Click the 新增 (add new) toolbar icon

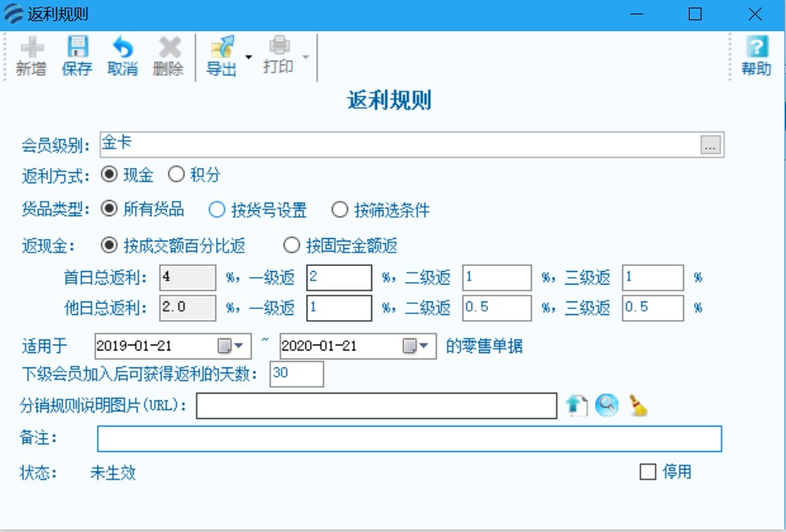31,56
